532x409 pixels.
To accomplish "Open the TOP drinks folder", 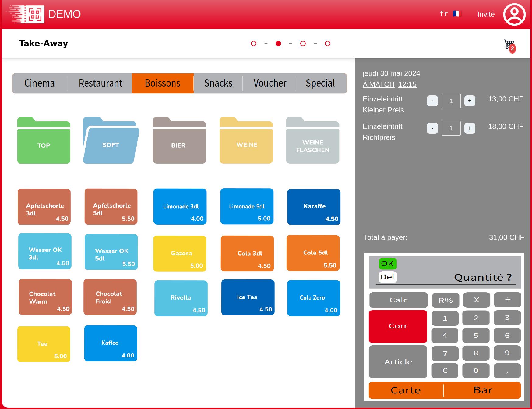I will [44, 141].
